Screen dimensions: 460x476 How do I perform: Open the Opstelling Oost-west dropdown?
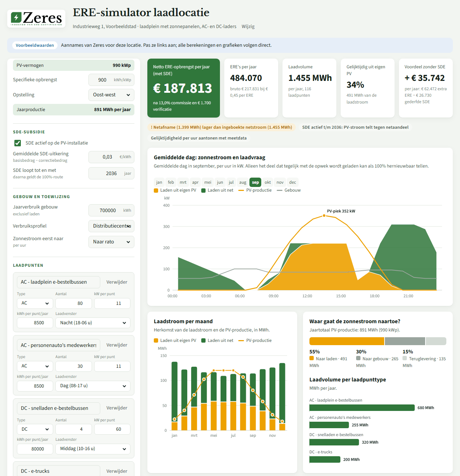(111, 95)
